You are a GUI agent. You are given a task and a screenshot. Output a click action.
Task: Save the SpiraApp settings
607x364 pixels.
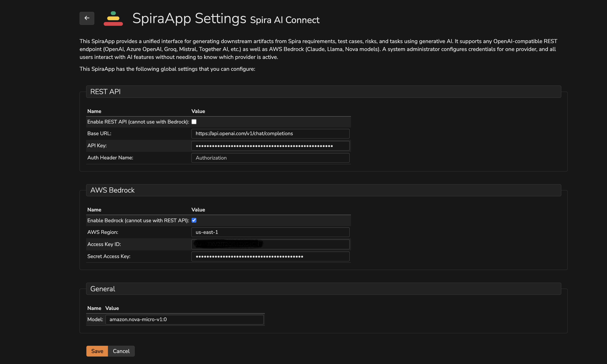pos(97,351)
